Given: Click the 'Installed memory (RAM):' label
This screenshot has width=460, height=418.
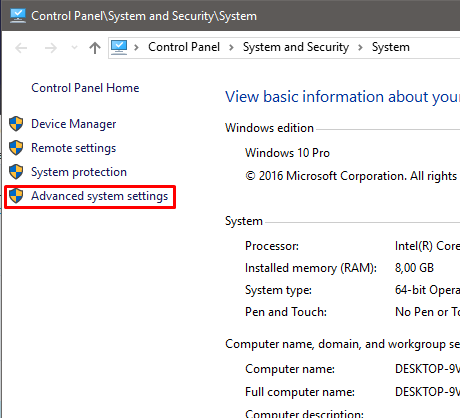Looking at the screenshot, I should [311, 268].
